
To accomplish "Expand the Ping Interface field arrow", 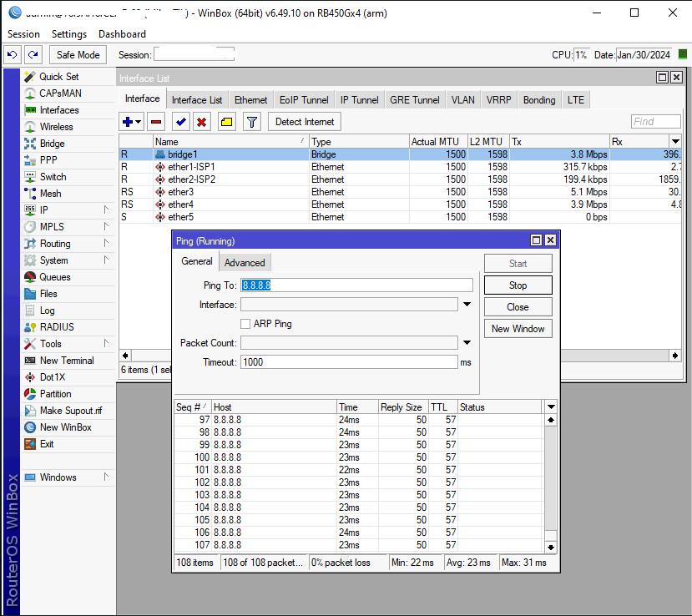I will tap(467, 305).
